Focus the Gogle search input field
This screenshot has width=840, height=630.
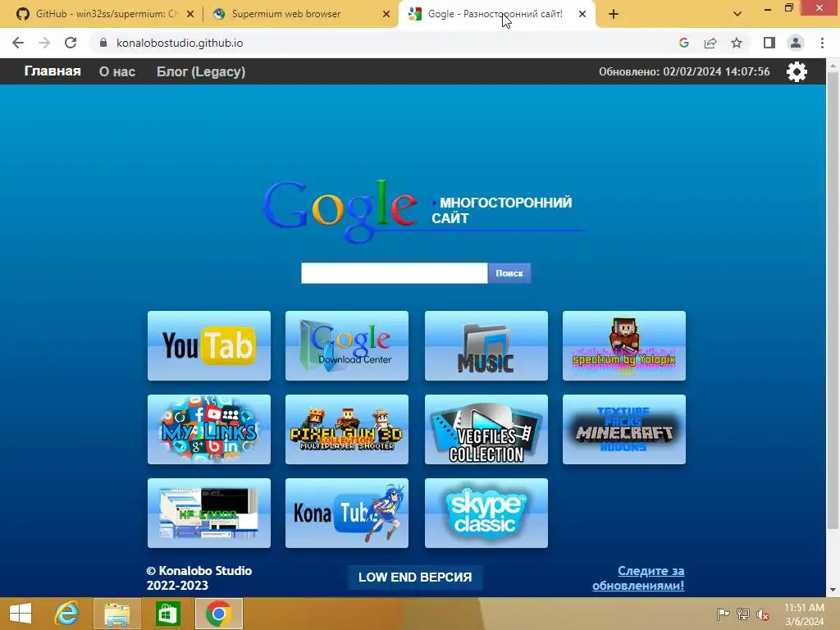(x=395, y=273)
